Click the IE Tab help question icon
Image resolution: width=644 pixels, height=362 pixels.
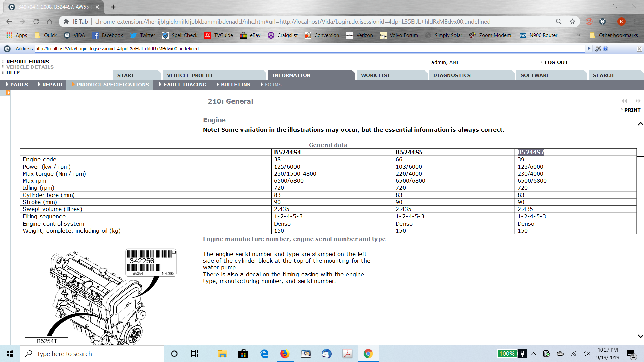tap(606, 49)
